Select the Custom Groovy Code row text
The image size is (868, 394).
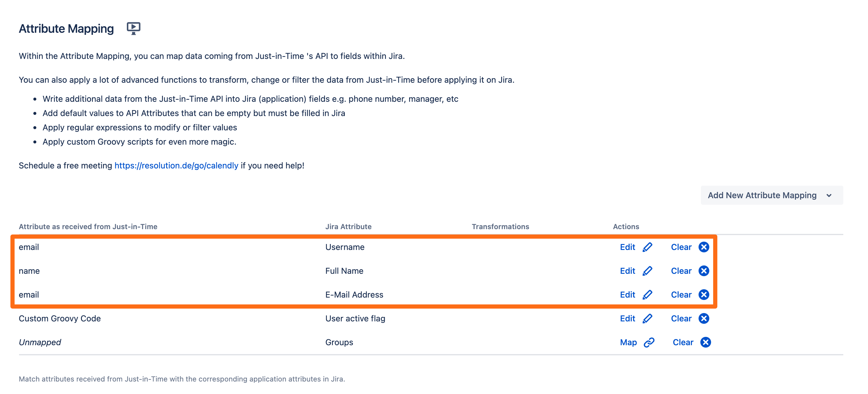click(x=60, y=319)
